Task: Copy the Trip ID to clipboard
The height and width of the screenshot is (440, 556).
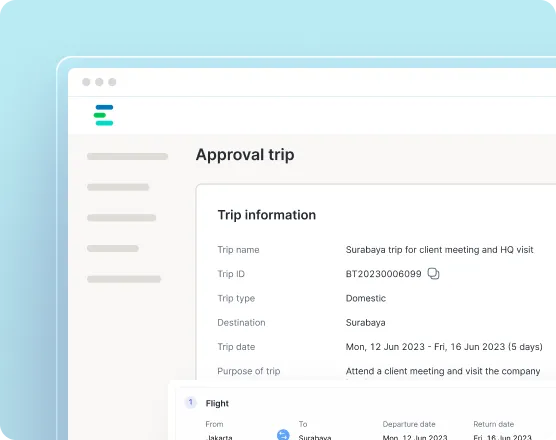Action: point(433,274)
